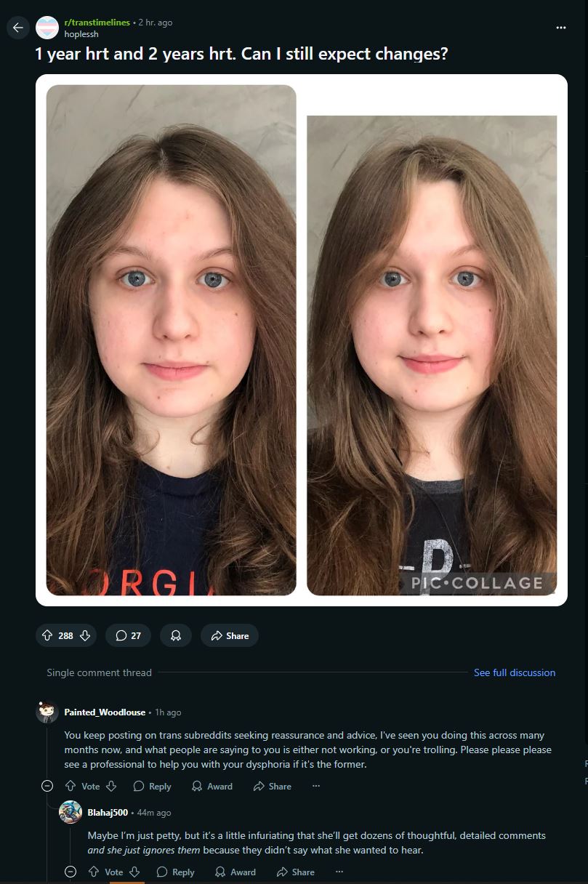Open the left photo in the post

pyautogui.click(x=171, y=340)
